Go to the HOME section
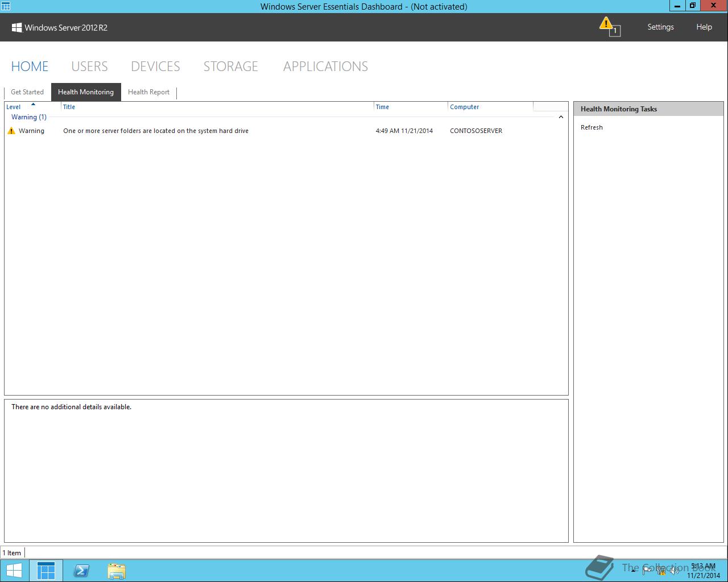This screenshot has width=728, height=582. point(30,66)
